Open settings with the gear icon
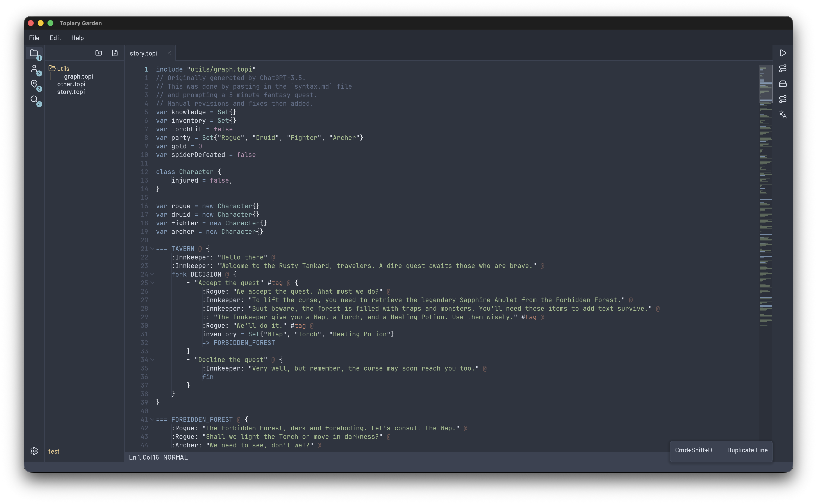817x504 pixels. tap(34, 451)
